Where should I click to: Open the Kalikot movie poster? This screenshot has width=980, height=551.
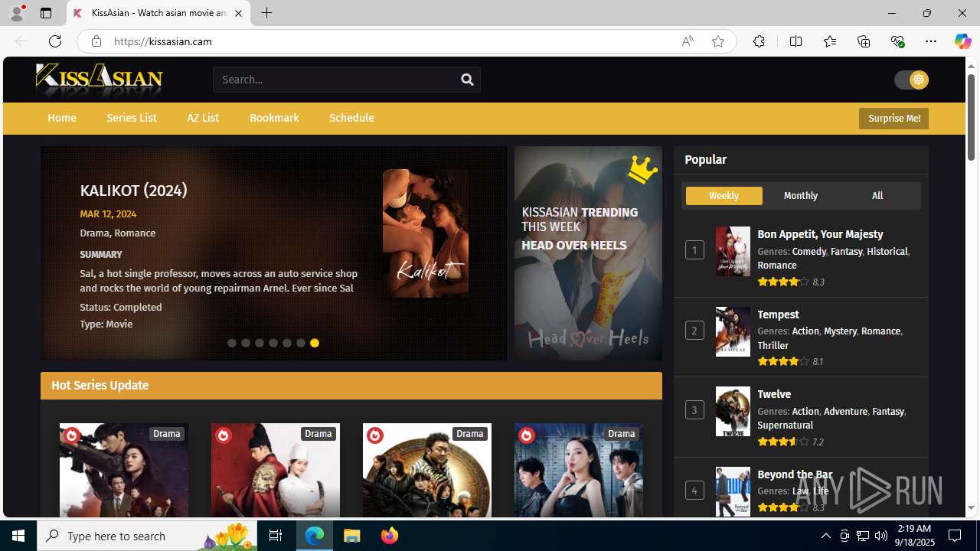pos(426,233)
